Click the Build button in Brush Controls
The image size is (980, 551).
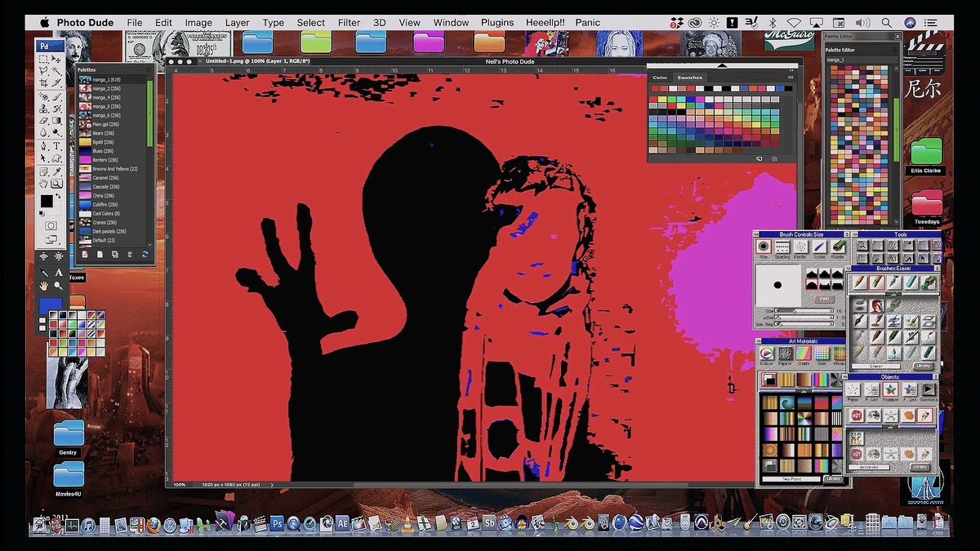(824, 299)
